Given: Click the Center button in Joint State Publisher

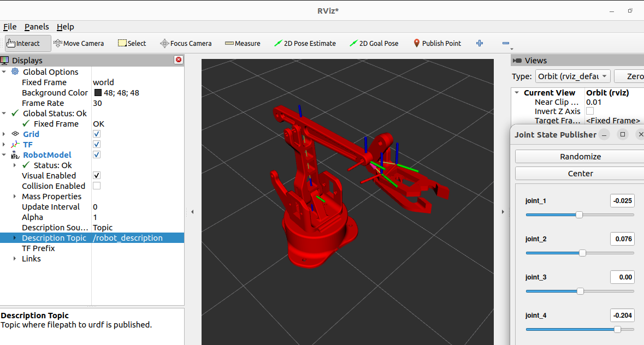Looking at the screenshot, I should click(580, 173).
